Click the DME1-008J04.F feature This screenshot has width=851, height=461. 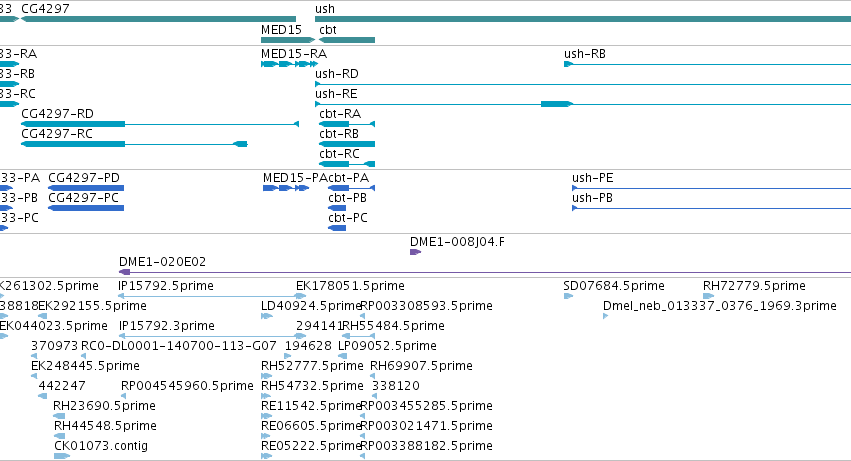pos(415,252)
